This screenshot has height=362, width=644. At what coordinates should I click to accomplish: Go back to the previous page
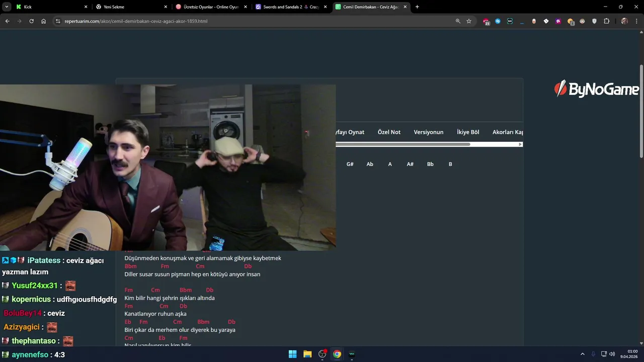click(x=7, y=21)
